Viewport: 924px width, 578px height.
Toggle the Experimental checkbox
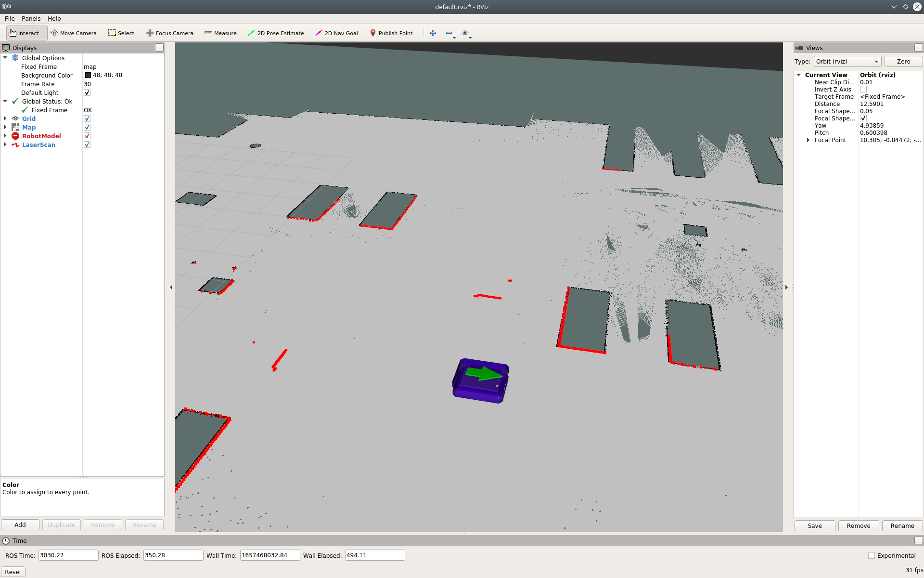click(872, 555)
